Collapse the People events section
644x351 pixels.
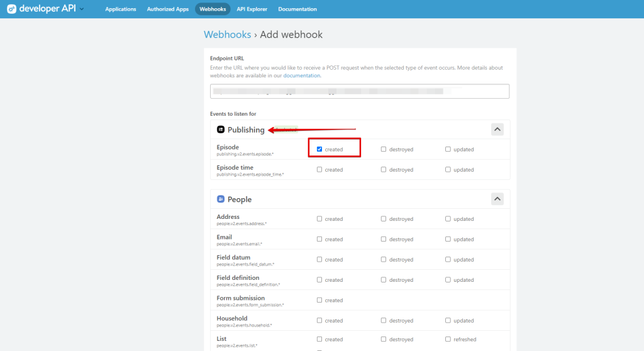[x=497, y=199]
